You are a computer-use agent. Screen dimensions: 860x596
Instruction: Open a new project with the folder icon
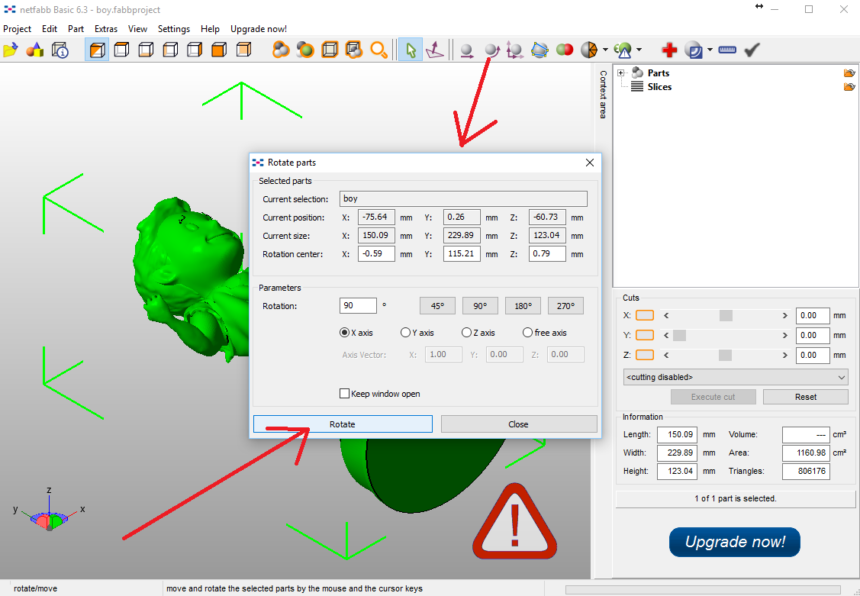(x=13, y=49)
